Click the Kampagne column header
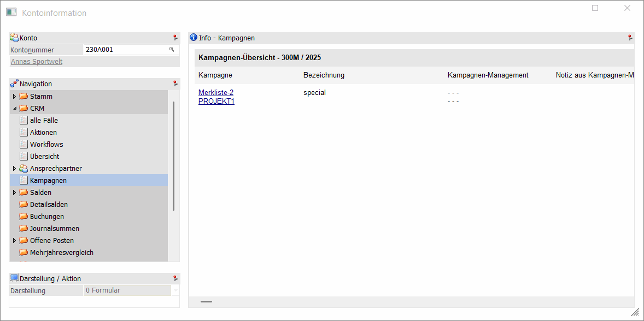This screenshot has width=644, height=321. coord(215,75)
